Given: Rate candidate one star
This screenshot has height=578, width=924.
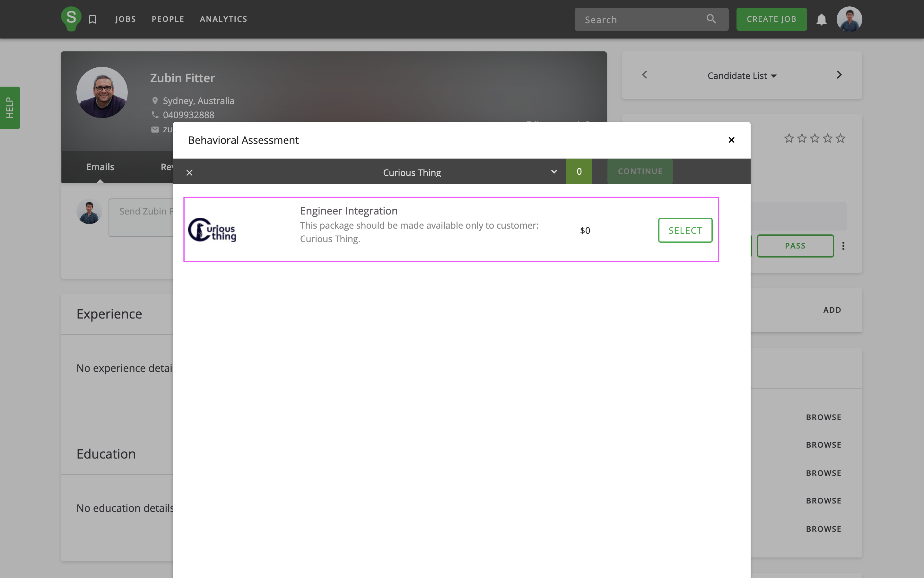Looking at the screenshot, I should tap(789, 138).
